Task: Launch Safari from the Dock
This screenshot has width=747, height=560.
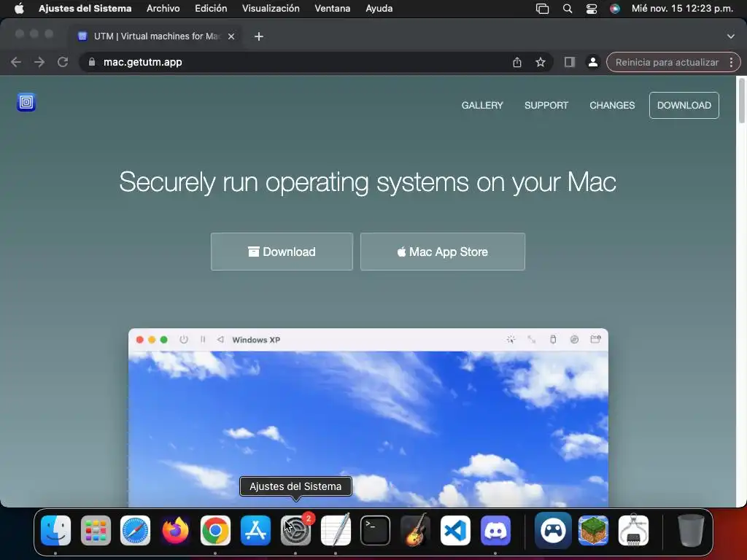Action: click(135, 530)
